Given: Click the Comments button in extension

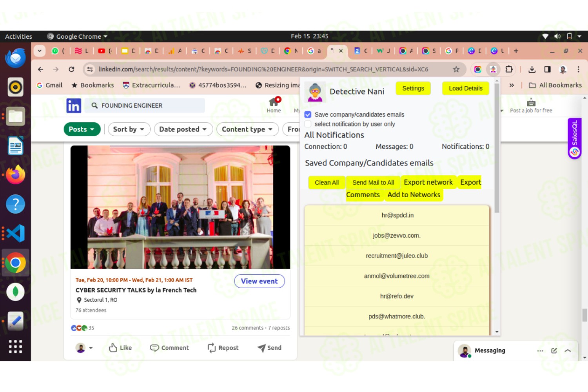Looking at the screenshot, I should coord(363,195).
